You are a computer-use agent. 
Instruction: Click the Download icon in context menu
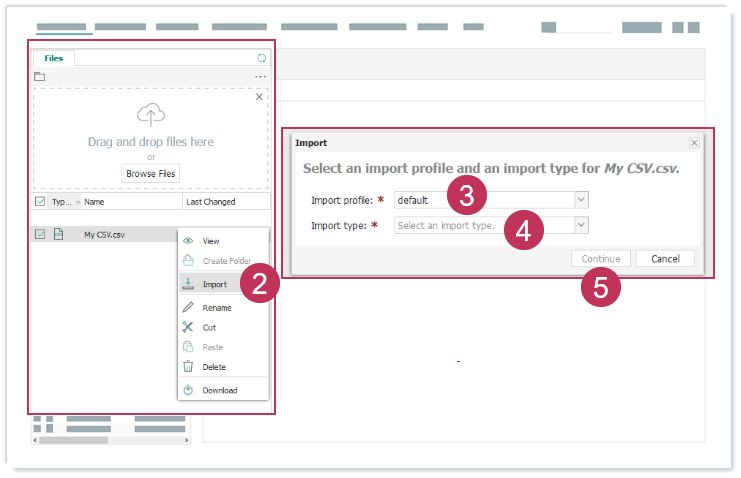coord(187,390)
